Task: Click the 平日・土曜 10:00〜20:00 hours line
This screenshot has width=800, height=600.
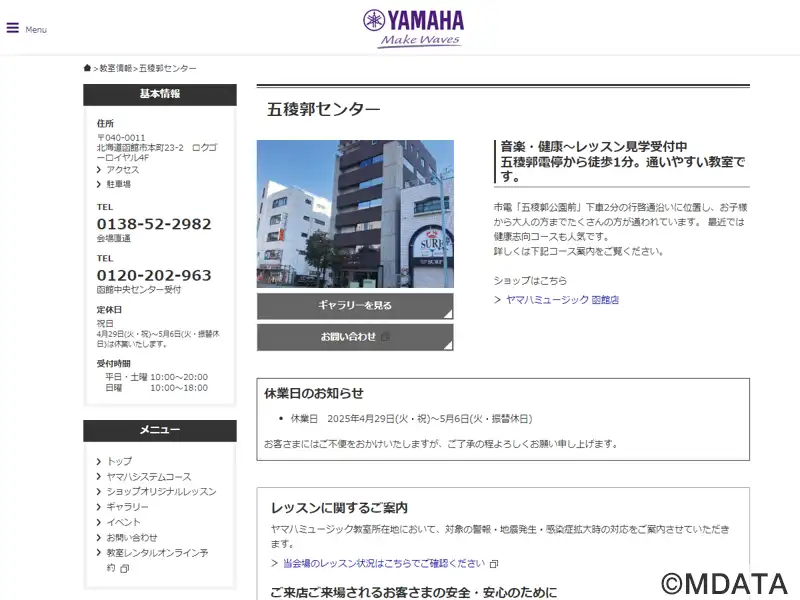Action: [157, 377]
